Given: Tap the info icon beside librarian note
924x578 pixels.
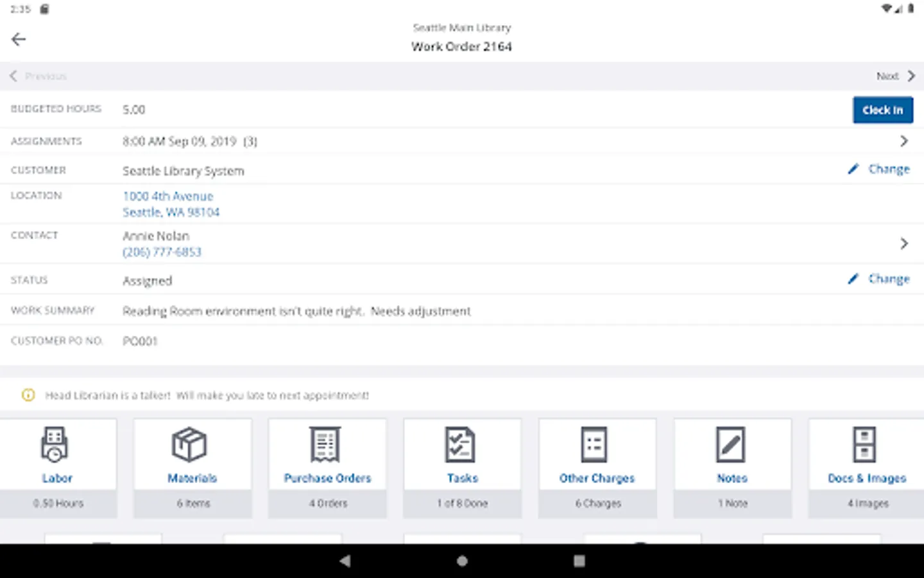Looking at the screenshot, I should [28, 396].
